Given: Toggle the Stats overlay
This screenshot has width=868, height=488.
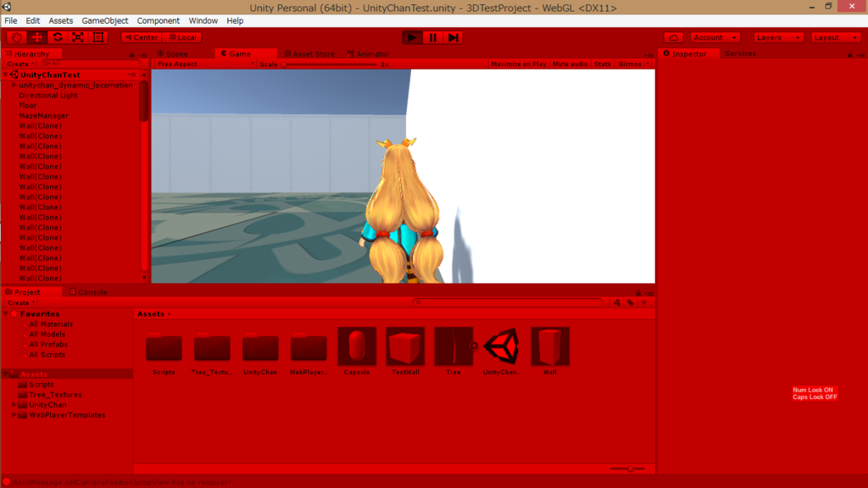Looking at the screenshot, I should pyautogui.click(x=603, y=64).
